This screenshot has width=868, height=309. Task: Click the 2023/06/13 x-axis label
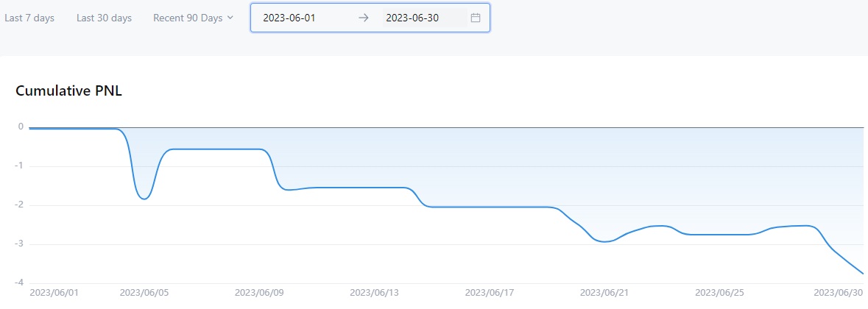[374, 293]
